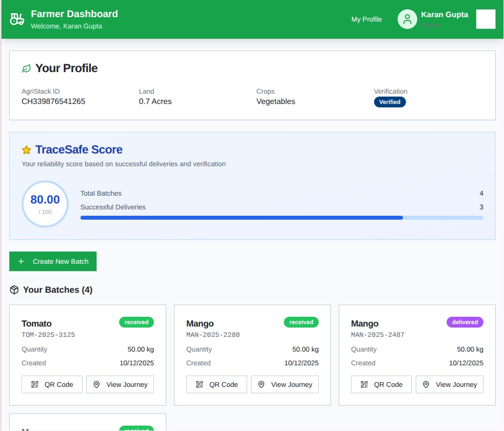Click the package icon beside Your Batches
The image size is (504, 431).
click(14, 289)
